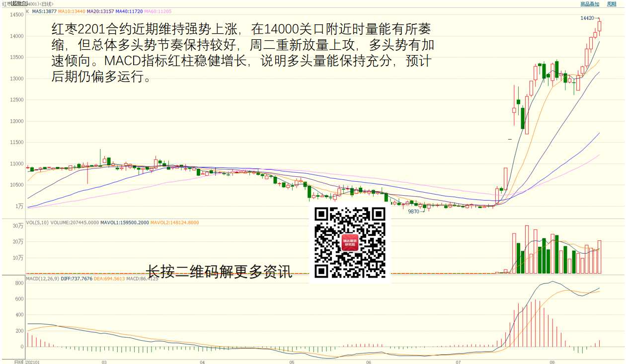Select the orange MA10:13440 indicator label
The image size is (626, 364).
coord(72,11)
